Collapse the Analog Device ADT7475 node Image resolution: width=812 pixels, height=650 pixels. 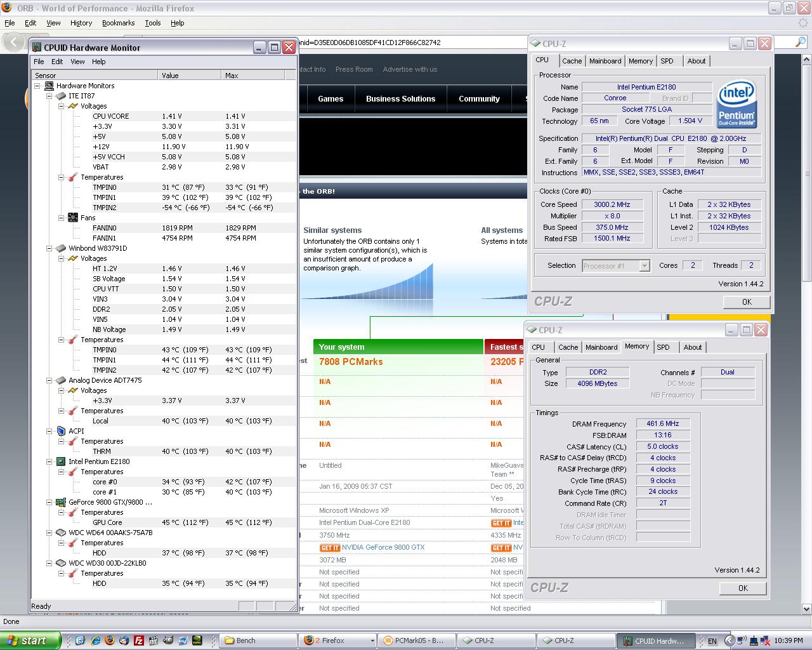tap(49, 380)
